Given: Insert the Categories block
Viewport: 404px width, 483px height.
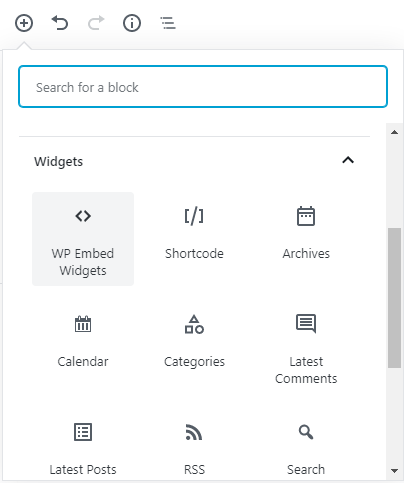Looking at the screenshot, I should [194, 347].
